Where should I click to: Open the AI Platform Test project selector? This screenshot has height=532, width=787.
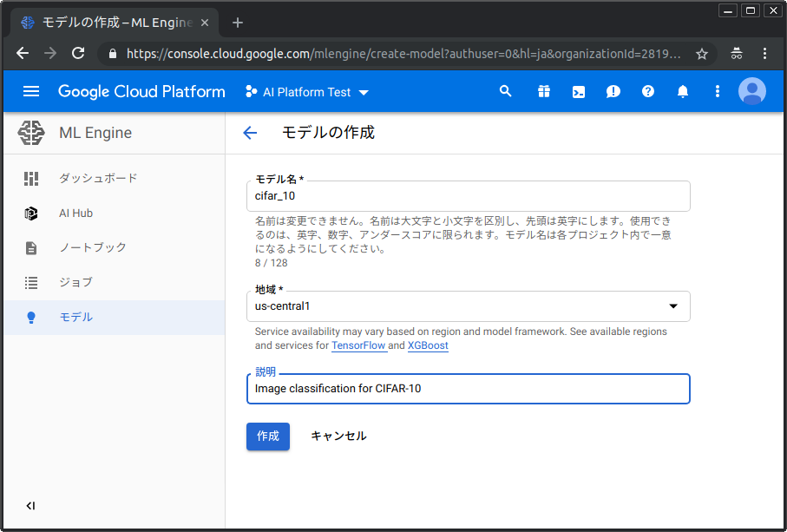click(306, 92)
